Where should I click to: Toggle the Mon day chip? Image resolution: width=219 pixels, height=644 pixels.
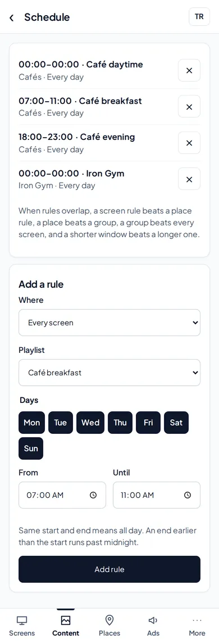tap(31, 423)
